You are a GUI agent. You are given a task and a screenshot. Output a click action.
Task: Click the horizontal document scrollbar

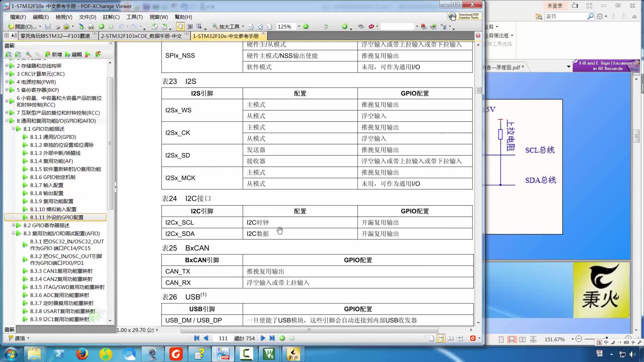309,330
